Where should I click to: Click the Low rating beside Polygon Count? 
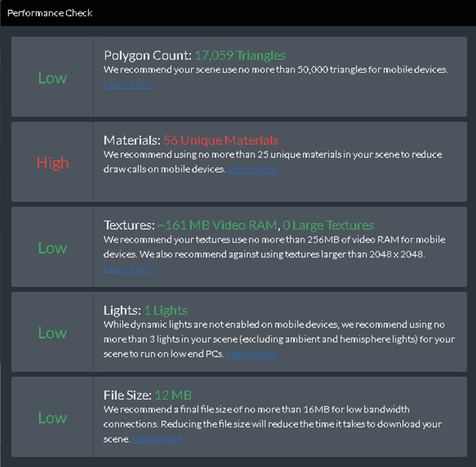tap(52, 78)
